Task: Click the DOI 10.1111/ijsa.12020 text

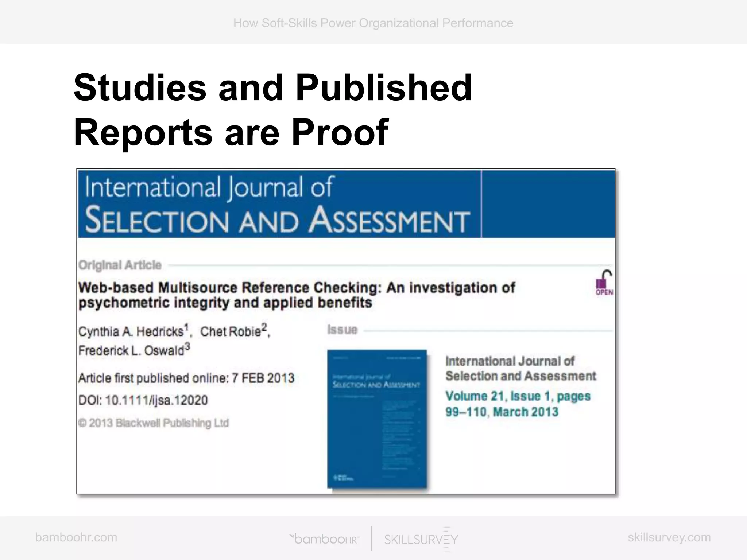Action: click(x=143, y=400)
